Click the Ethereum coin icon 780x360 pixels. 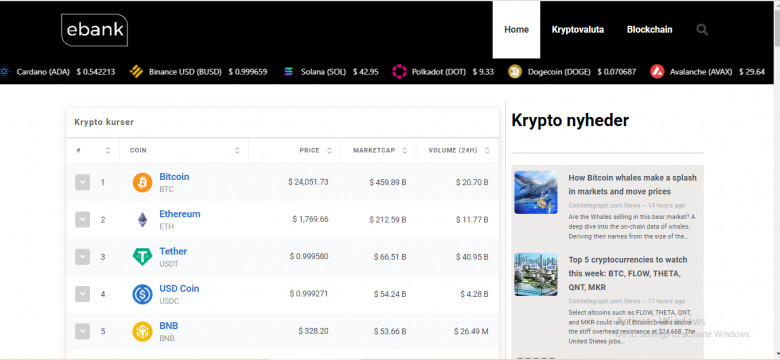coord(142,220)
